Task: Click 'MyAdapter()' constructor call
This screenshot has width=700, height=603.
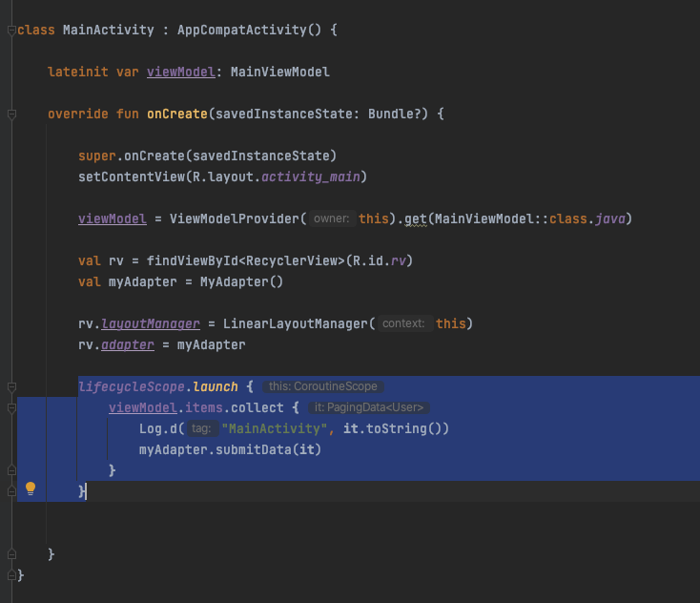Action: pos(241,281)
